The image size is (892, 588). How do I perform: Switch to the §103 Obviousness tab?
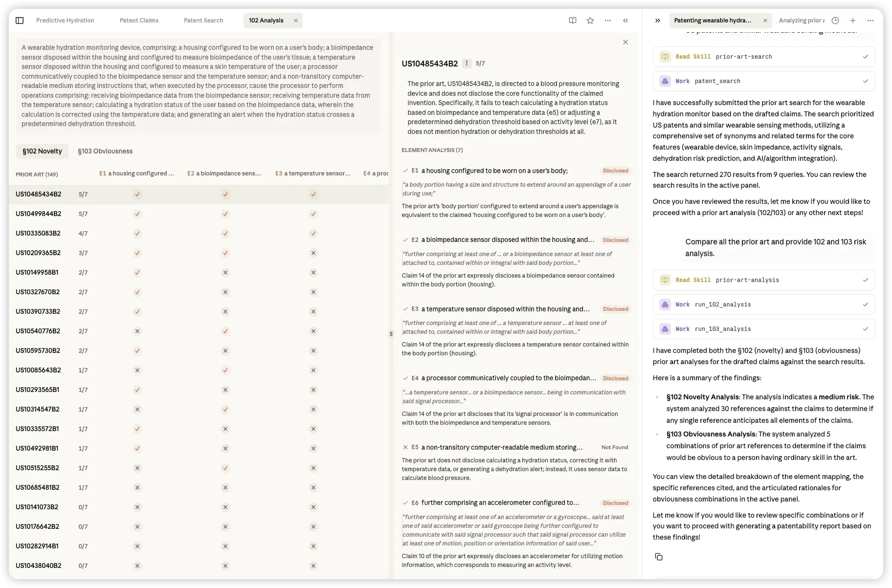point(105,151)
